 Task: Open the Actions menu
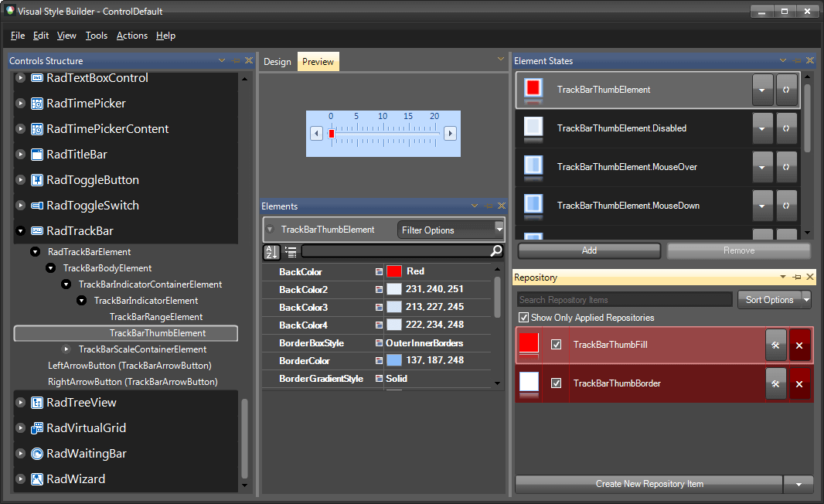click(x=131, y=36)
